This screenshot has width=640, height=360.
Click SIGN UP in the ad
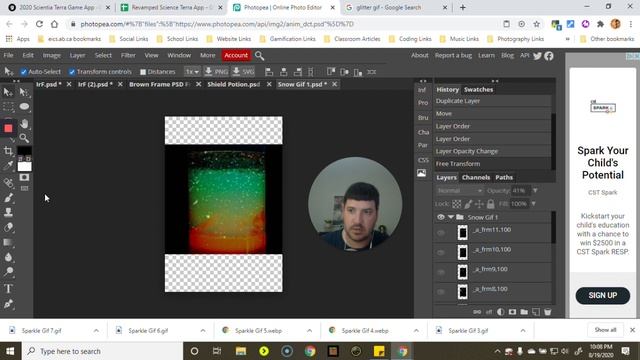click(602, 296)
